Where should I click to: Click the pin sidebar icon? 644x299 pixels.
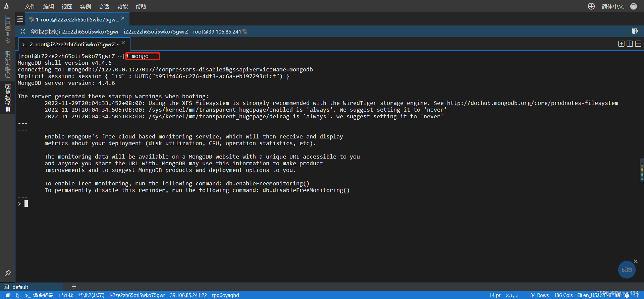(x=8, y=273)
